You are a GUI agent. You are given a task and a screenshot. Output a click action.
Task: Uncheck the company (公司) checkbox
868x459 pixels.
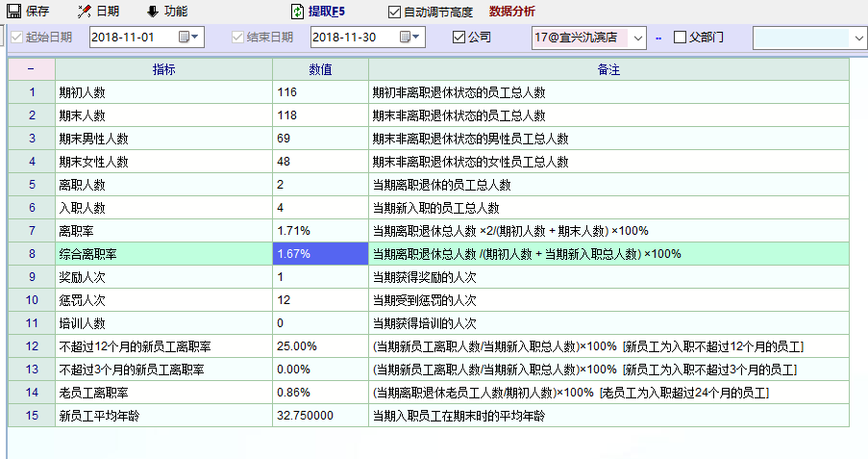pos(459,38)
